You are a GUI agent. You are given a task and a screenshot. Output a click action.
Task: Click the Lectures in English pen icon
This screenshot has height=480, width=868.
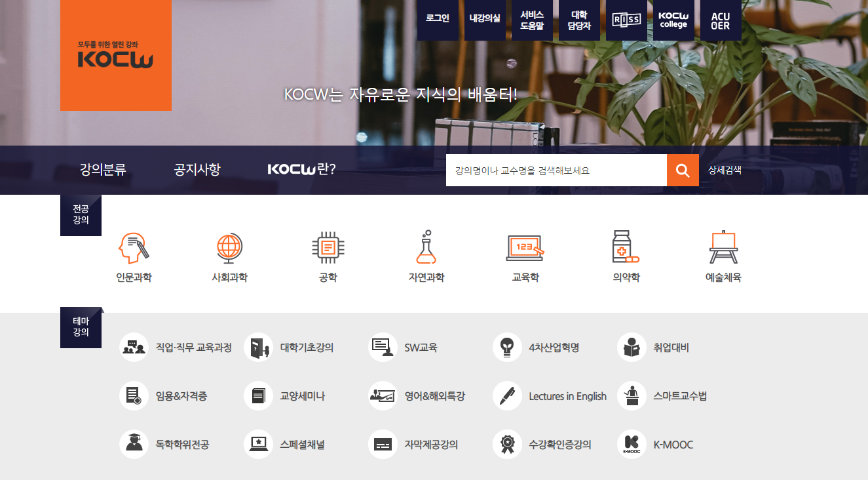click(507, 396)
